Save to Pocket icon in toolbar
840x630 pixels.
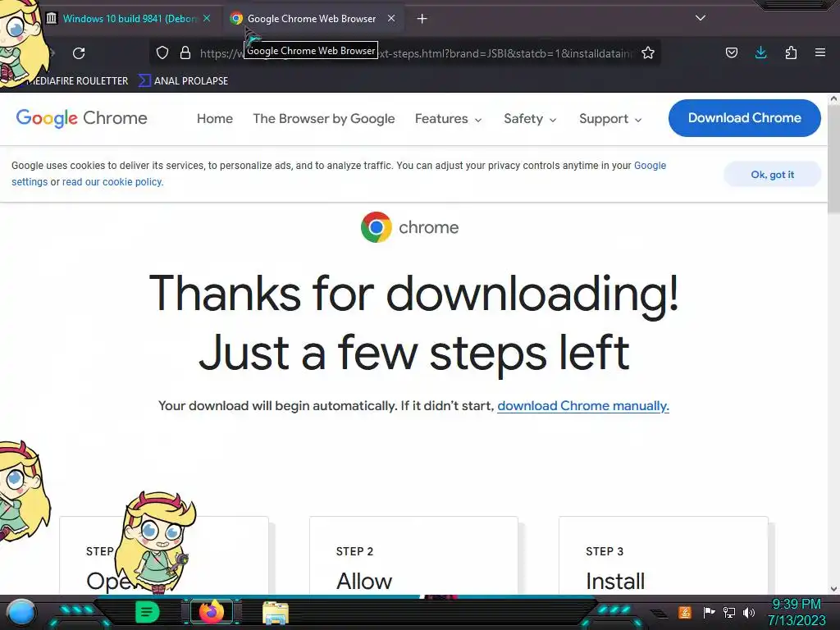point(731,52)
